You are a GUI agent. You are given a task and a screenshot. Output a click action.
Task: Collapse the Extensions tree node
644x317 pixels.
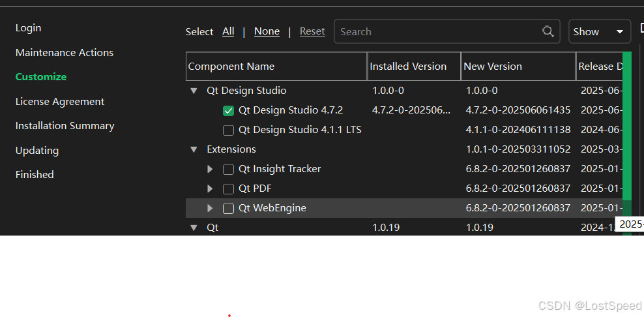point(194,149)
